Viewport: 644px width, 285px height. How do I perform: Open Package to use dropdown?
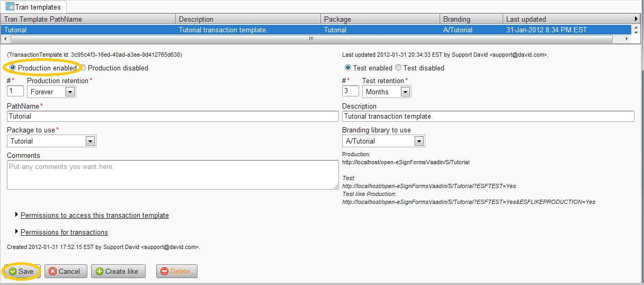click(x=90, y=141)
